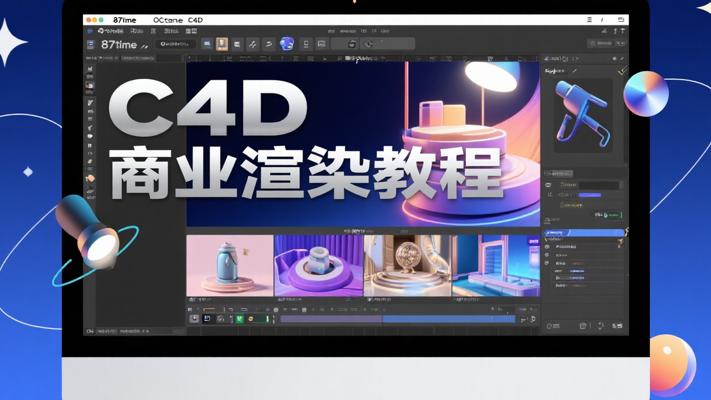
Task: Click the topmost icon in left tool column
Action: coord(90,68)
